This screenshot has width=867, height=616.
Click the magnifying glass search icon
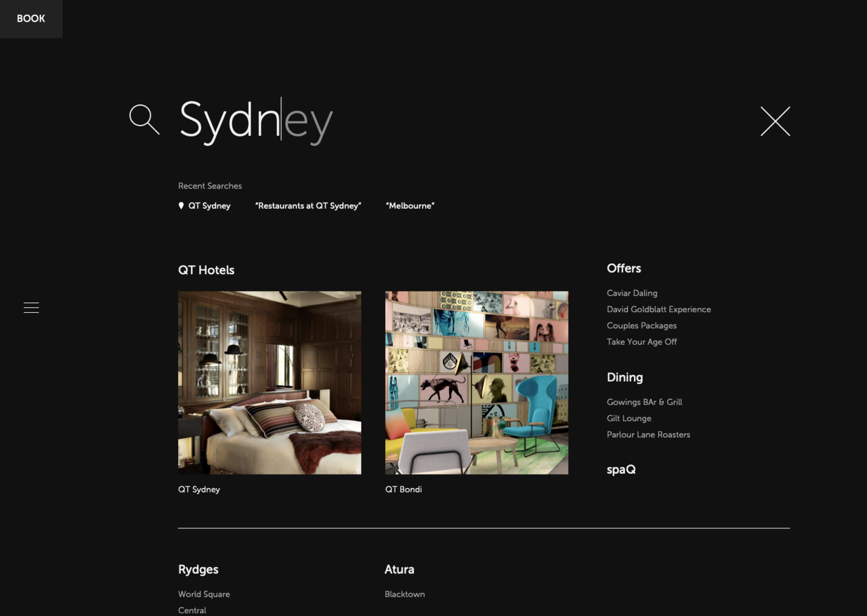tap(144, 119)
